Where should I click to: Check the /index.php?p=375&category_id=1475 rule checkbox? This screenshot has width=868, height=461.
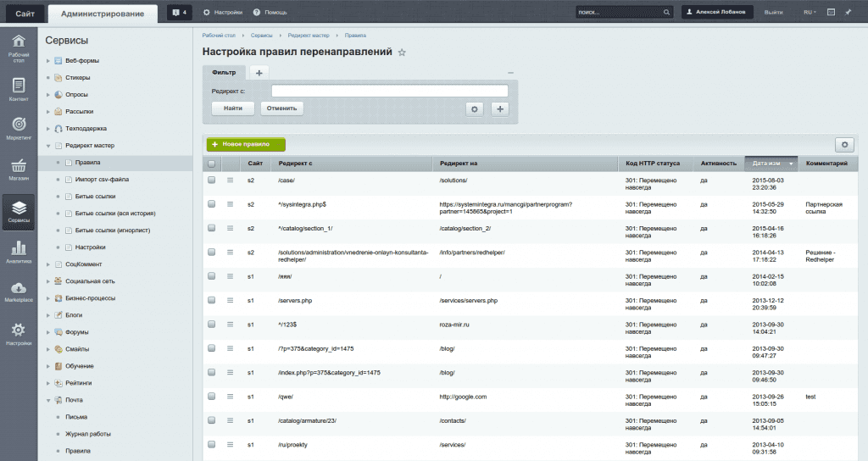tap(211, 372)
